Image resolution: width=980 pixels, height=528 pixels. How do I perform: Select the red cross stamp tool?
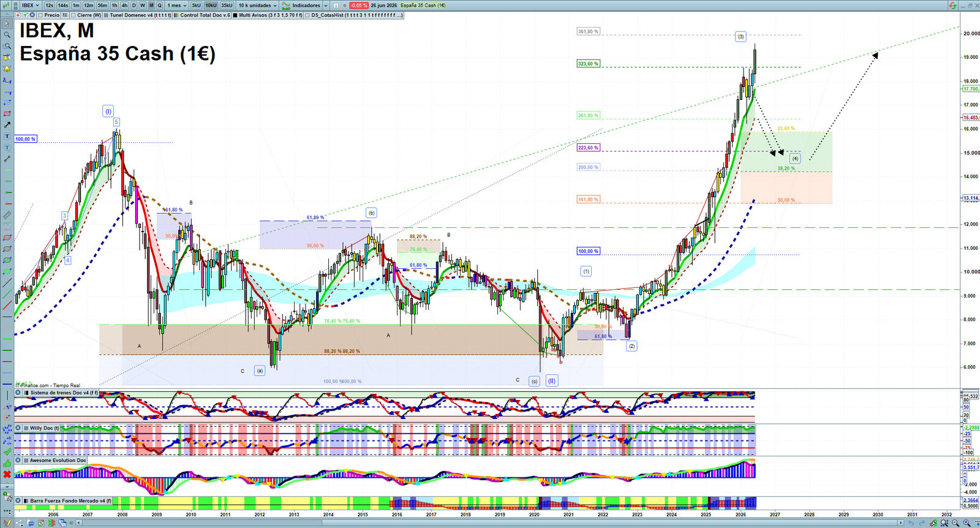click(7, 474)
